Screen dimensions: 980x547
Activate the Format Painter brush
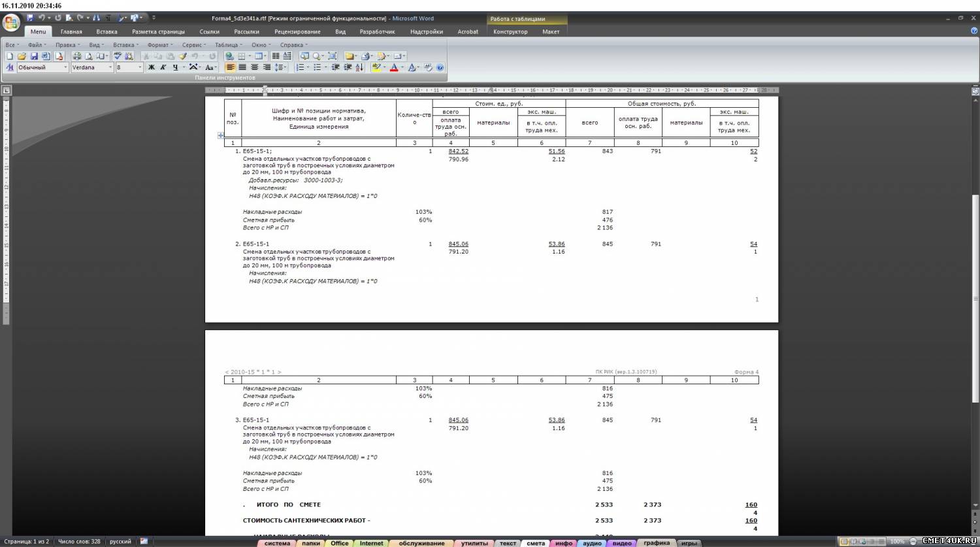184,56
